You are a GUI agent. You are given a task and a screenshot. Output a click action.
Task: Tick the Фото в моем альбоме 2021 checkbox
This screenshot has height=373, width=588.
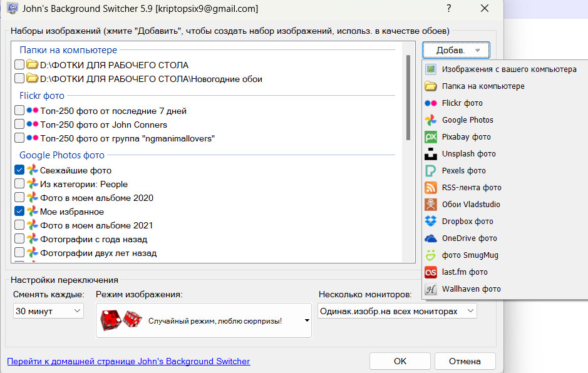coord(19,225)
